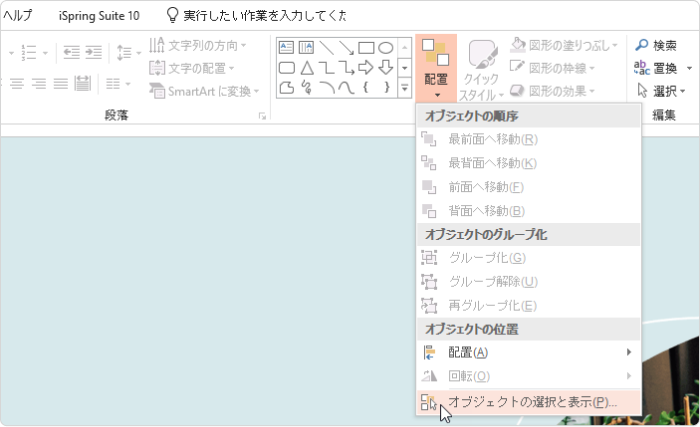Choose グループ化(G) menu item
The height and width of the screenshot is (427, 700).
[529, 258]
